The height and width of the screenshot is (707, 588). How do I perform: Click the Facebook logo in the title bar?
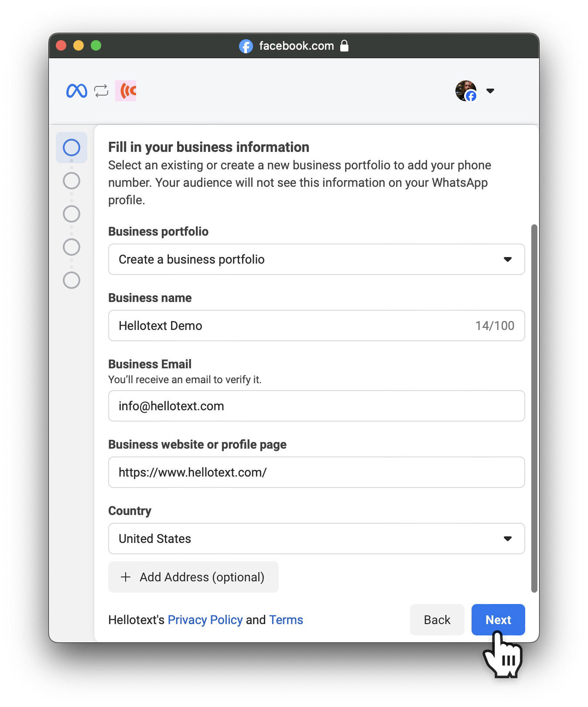[x=246, y=46]
